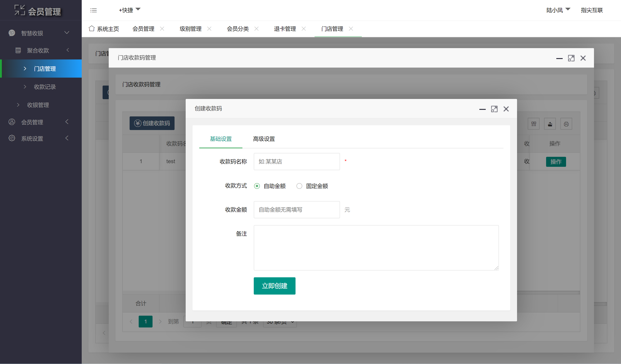
Task: Click the 指尖互联 link
Action: pos(592,10)
